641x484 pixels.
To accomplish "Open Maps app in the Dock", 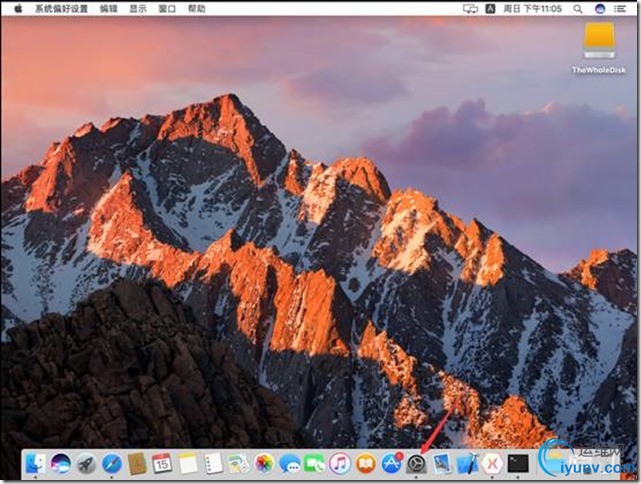I will coord(239,464).
